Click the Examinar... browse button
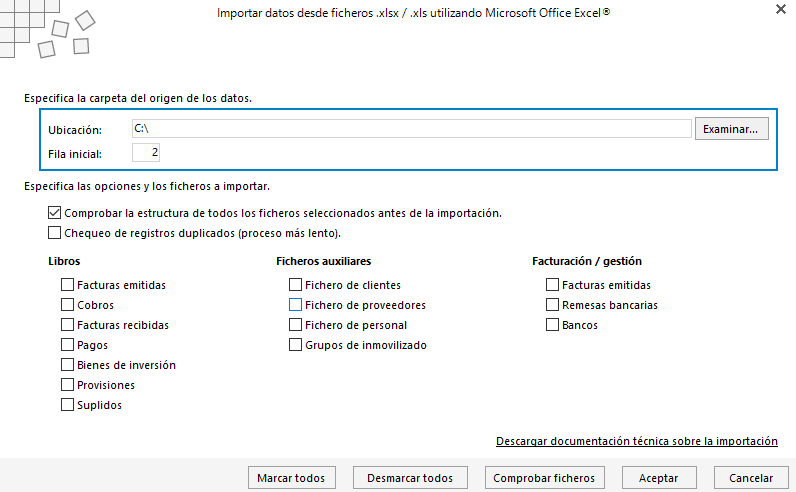The width and height of the screenshot is (796, 492). [732, 129]
